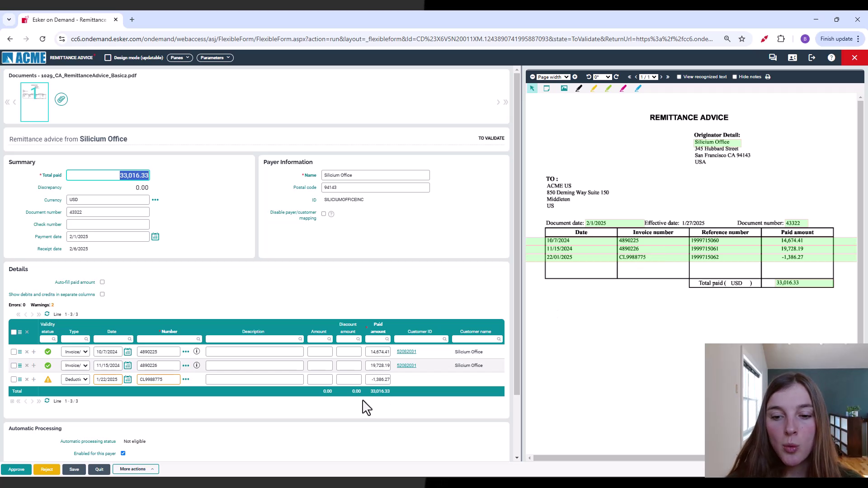The width and height of the screenshot is (868, 488).
Task: Rotate the document counterclockwise
Action: pyautogui.click(x=588, y=77)
